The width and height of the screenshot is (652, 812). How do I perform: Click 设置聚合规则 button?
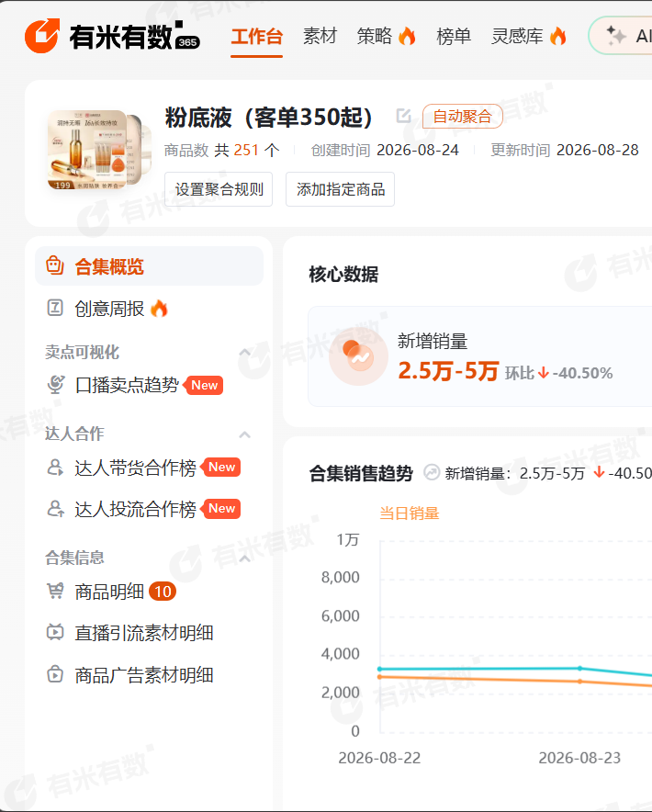[219, 189]
